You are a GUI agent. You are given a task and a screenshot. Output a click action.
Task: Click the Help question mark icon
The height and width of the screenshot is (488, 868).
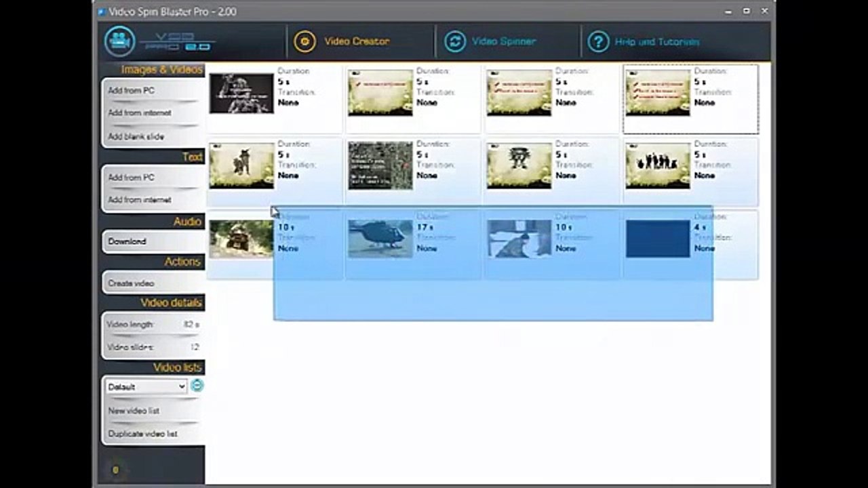tap(598, 42)
